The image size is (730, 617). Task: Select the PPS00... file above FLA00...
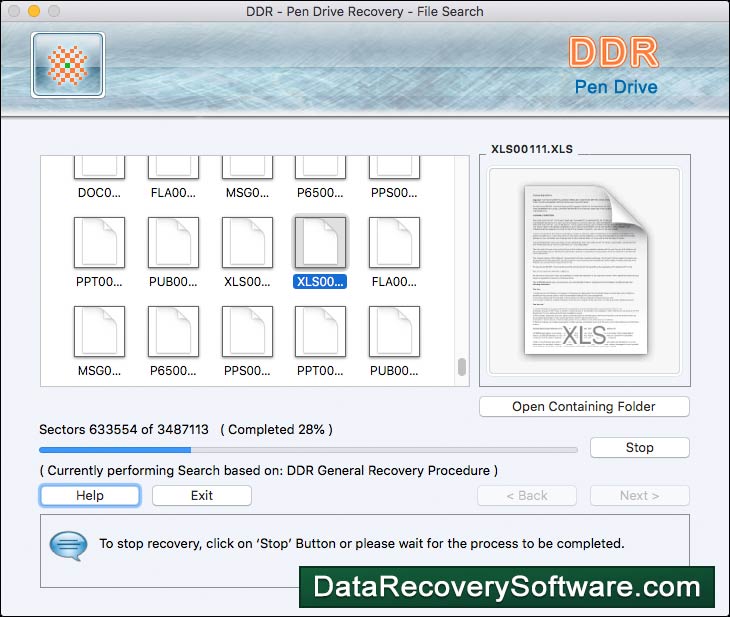click(394, 177)
